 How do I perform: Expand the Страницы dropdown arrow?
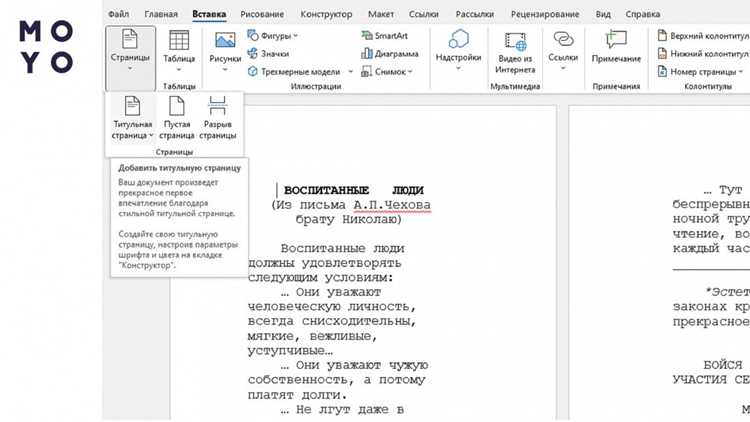pyautogui.click(x=130, y=68)
